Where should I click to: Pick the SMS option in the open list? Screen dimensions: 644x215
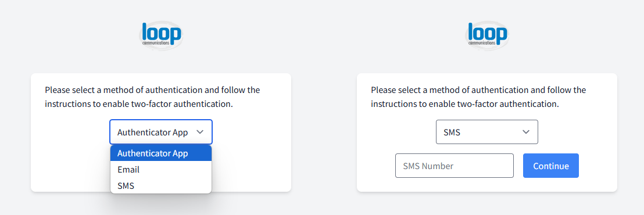pos(161,186)
